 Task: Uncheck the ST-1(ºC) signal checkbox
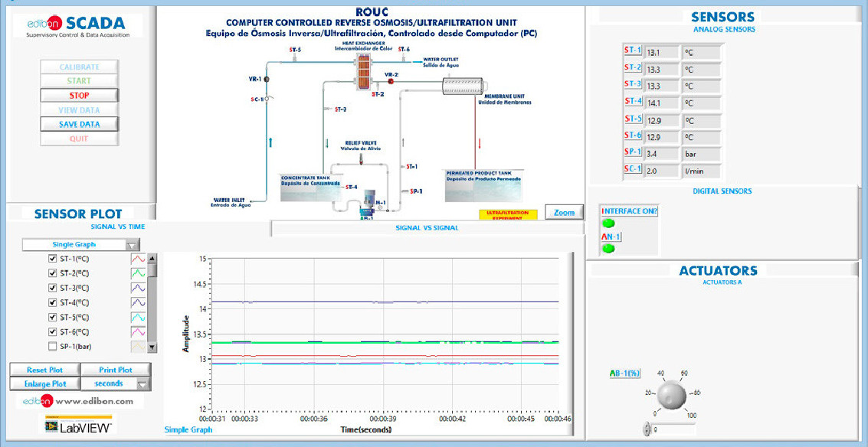53,259
